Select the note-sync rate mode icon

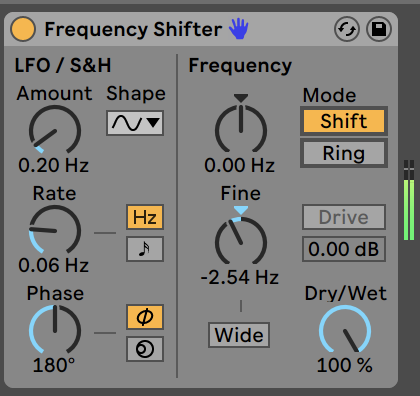(145, 249)
